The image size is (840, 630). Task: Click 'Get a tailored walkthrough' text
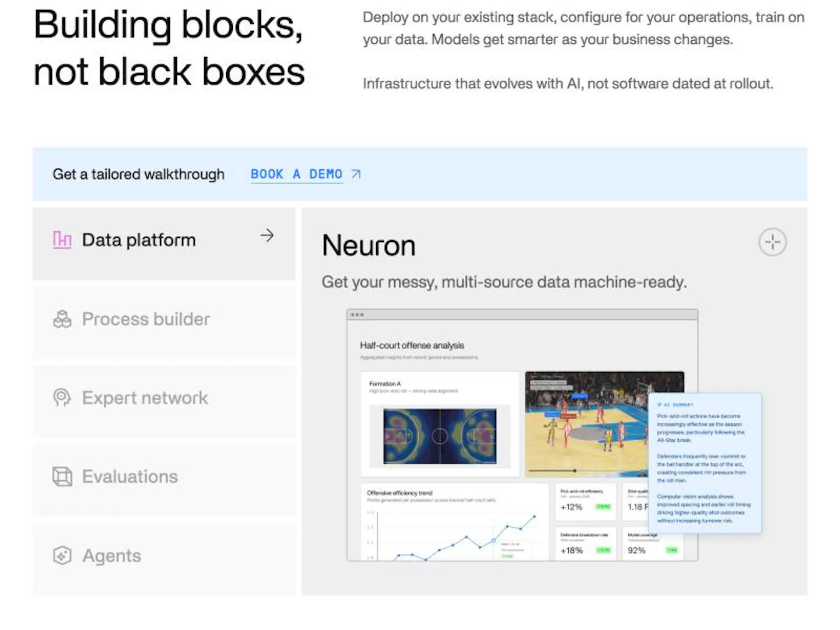point(138,174)
